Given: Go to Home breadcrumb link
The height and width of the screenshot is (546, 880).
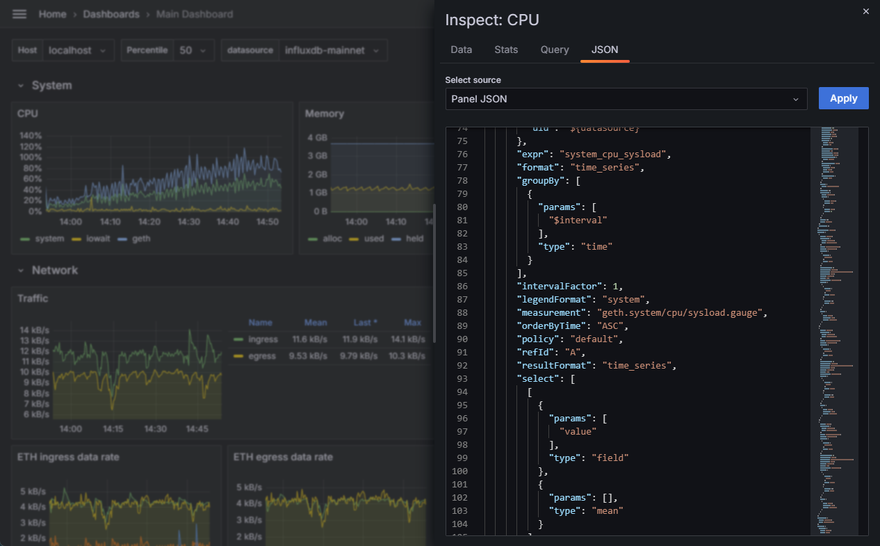Looking at the screenshot, I should pyautogui.click(x=52, y=14).
